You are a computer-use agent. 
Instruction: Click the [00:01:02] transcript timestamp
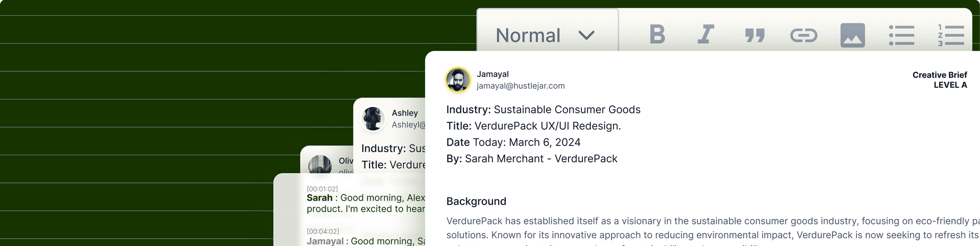(x=322, y=189)
